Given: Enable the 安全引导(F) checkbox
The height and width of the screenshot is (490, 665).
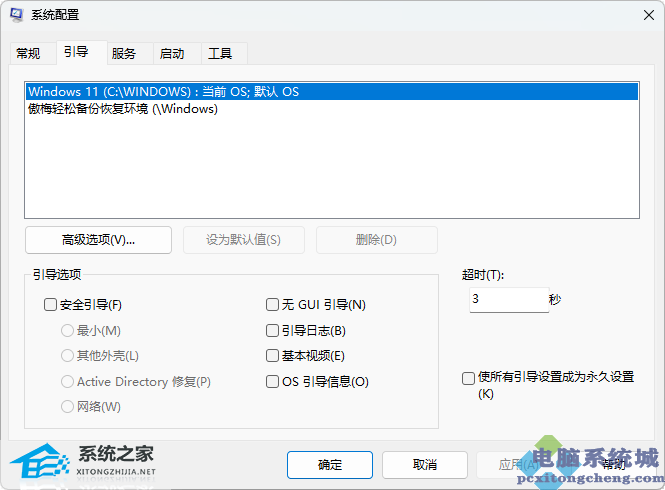Looking at the screenshot, I should tap(50, 305).
